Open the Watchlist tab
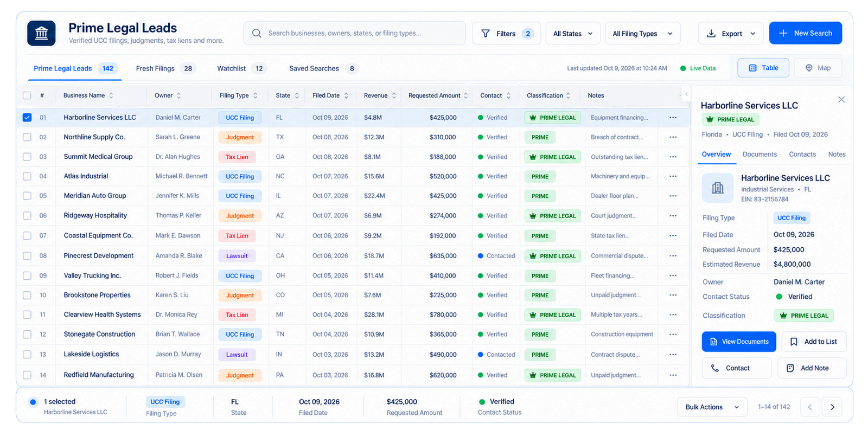The image size is (868, 430). (241, 68)
